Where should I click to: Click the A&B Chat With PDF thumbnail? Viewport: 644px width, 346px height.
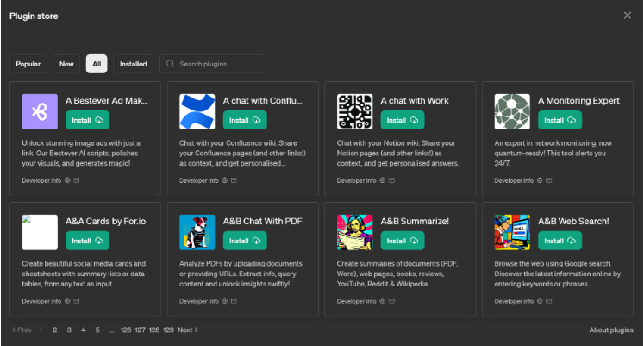(x=197, y=232)
